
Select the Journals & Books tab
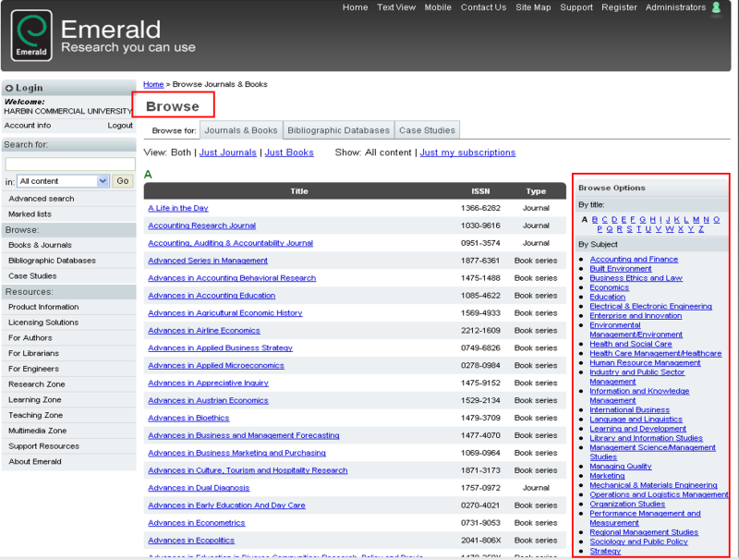[x=241, y=130]
